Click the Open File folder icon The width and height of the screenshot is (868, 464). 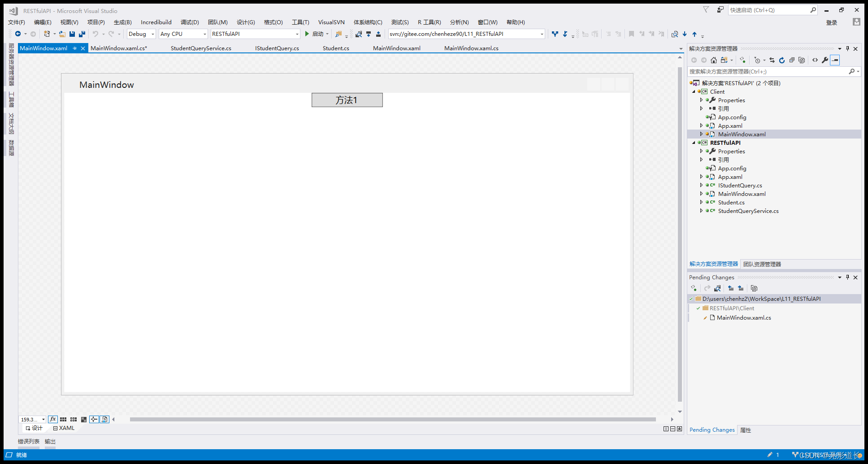pos(62,34)
